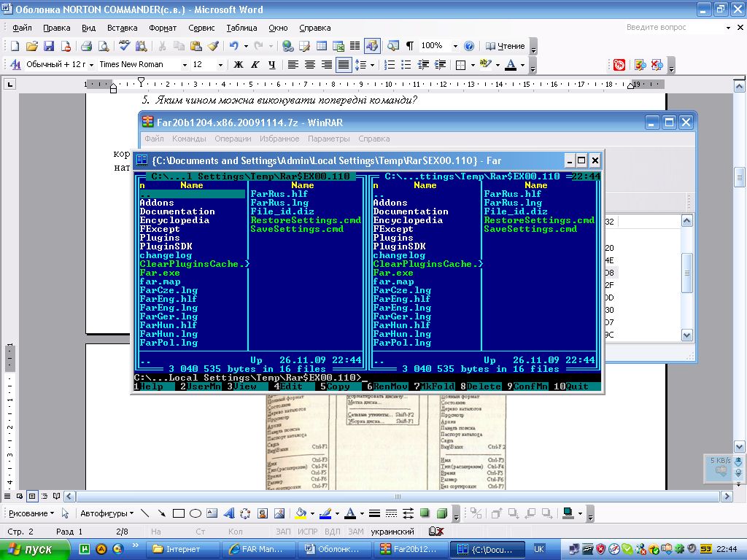
Task: Click the Чтение reading mode button
Action: [x=505, y=46]
